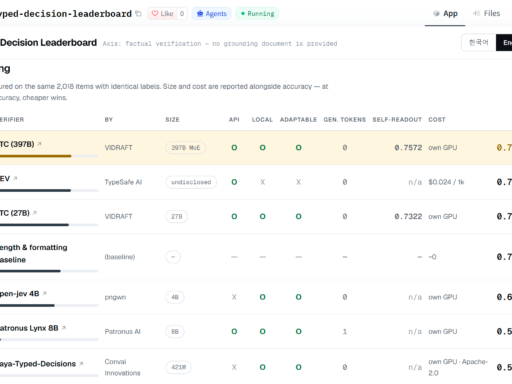The image size is (512, 384).
Task: Click the accuracy bar under EV
Action: click(49, 190)
